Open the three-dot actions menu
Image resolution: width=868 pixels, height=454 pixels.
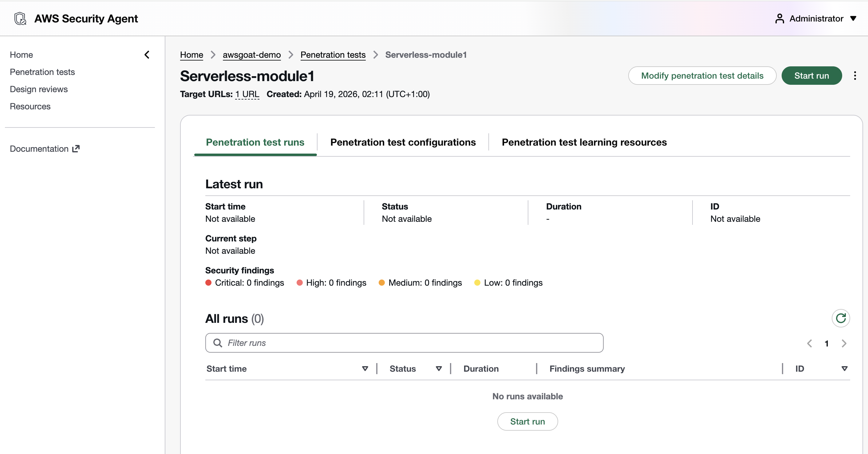pos(855,76)
